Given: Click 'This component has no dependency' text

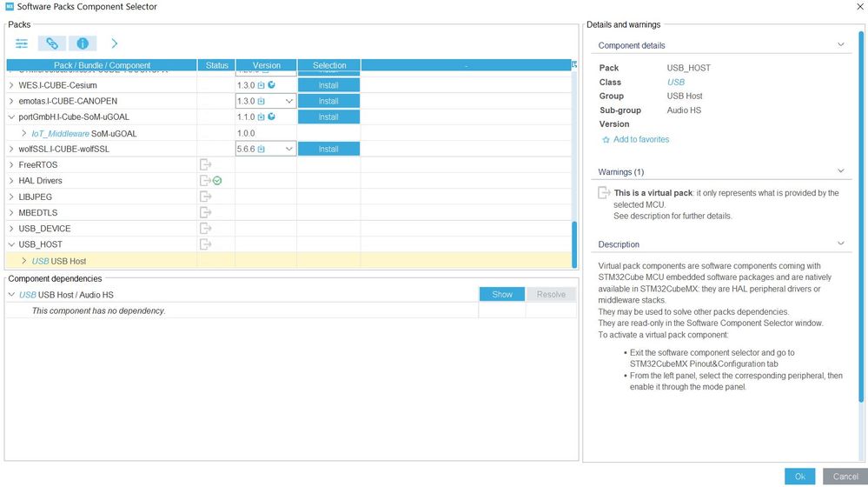Looking at the screenshot, I should (98, 310).
